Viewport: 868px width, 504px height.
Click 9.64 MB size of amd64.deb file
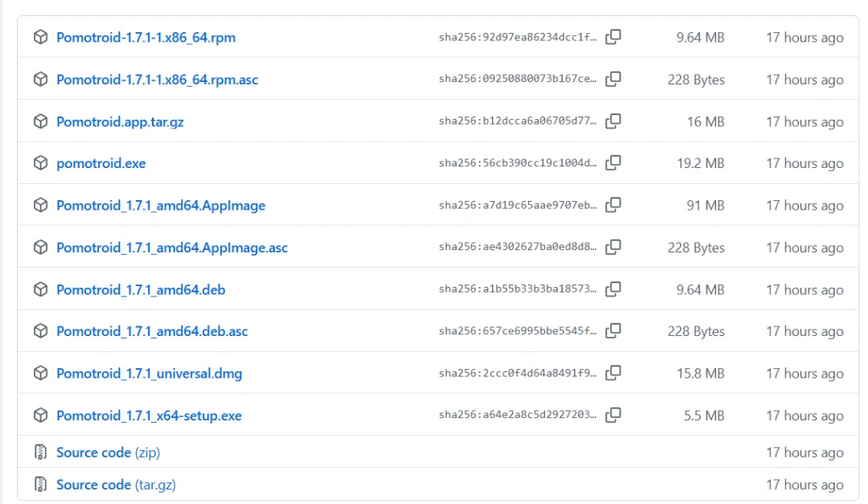(700, 289)
